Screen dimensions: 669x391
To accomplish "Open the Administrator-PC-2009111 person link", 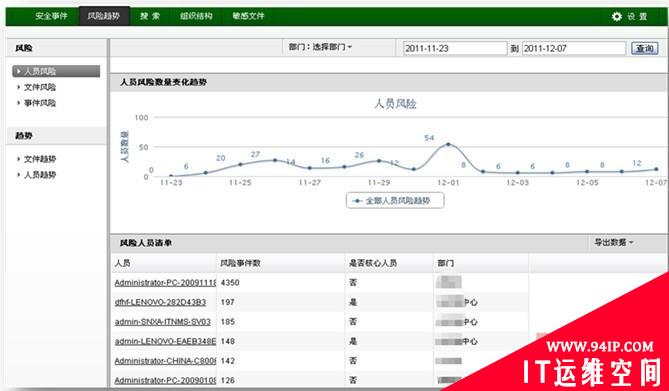I will point(166,283).
